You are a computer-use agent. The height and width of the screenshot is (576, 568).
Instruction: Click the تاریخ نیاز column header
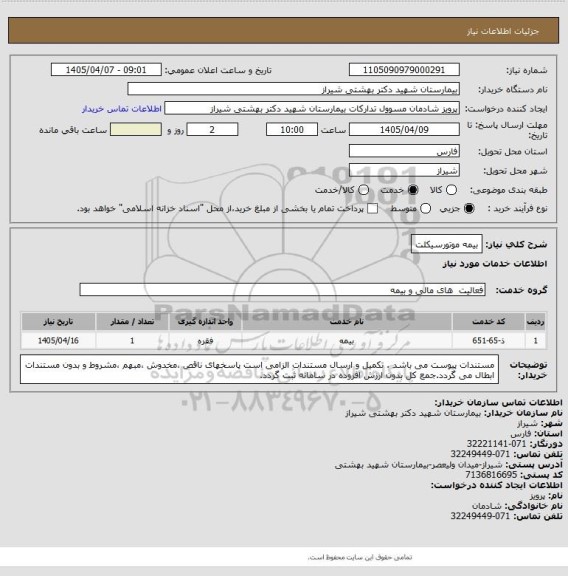point(58,322)
